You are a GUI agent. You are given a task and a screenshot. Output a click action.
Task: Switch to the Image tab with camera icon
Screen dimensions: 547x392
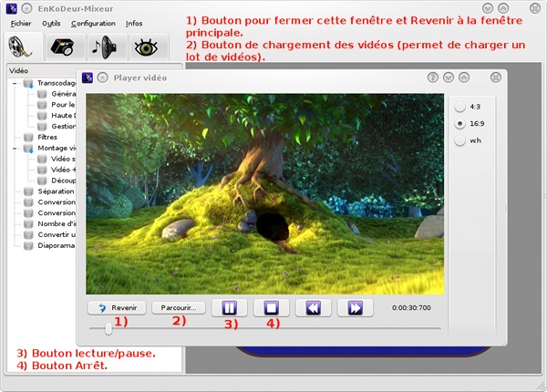[64, 47]
